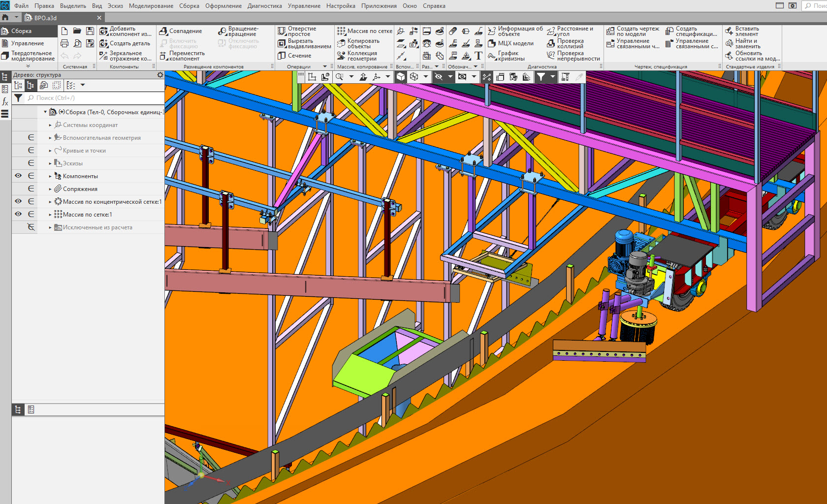Open the Моделирование menu
This screenshot has width=827, height=504.
(151, 6)
